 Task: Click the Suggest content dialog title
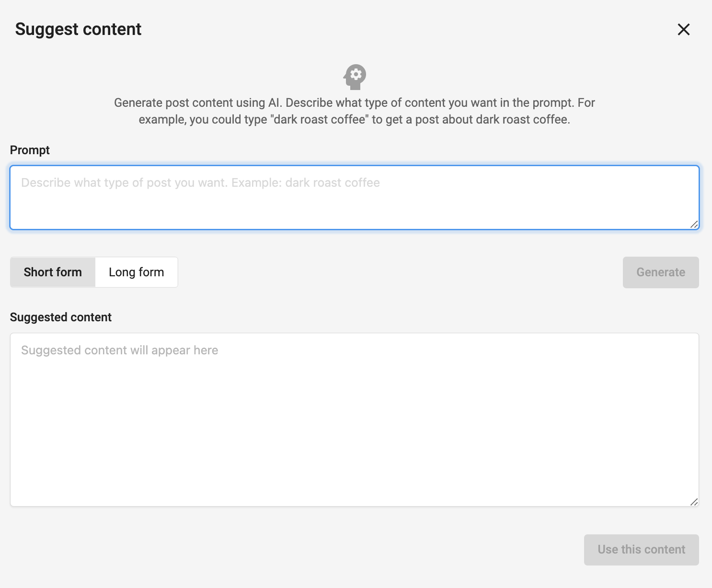pos(78,29)
